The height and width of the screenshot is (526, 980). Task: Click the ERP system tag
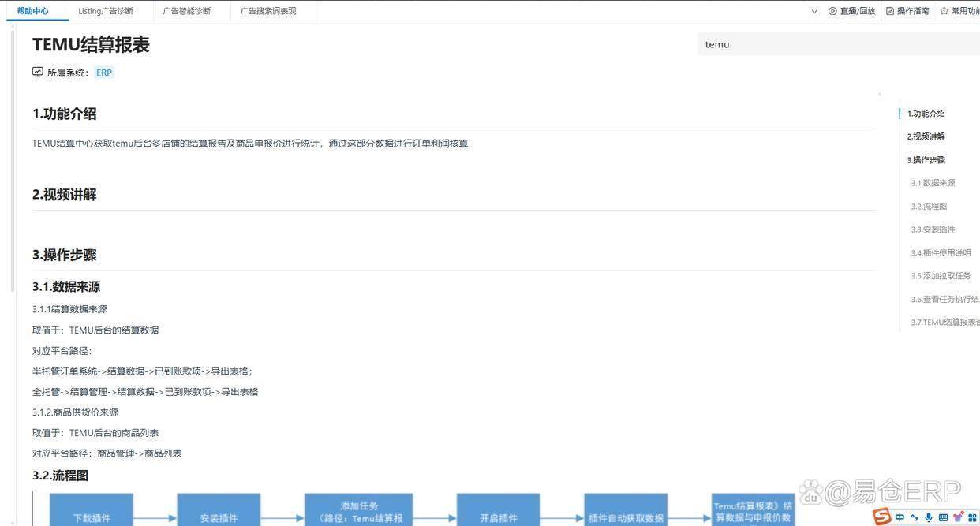pos(104,73)
